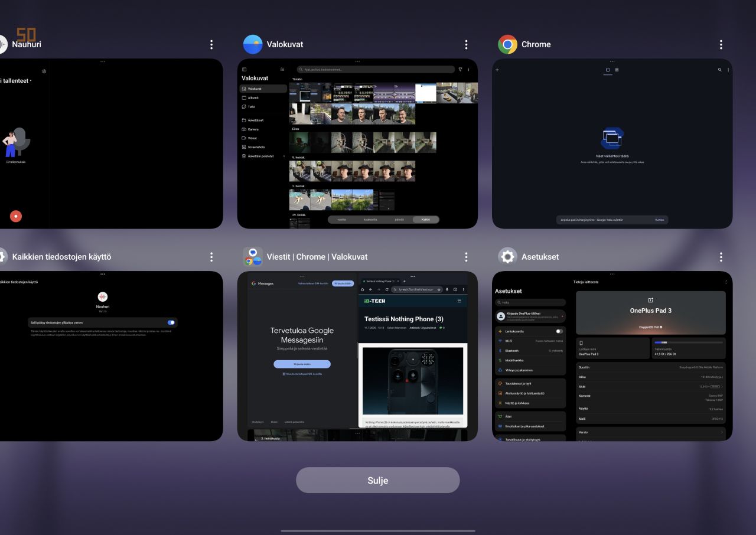
Task: Tap the Nauhuri app icon in file access screen
Action: pyautogui.click(x=103, y=296)
